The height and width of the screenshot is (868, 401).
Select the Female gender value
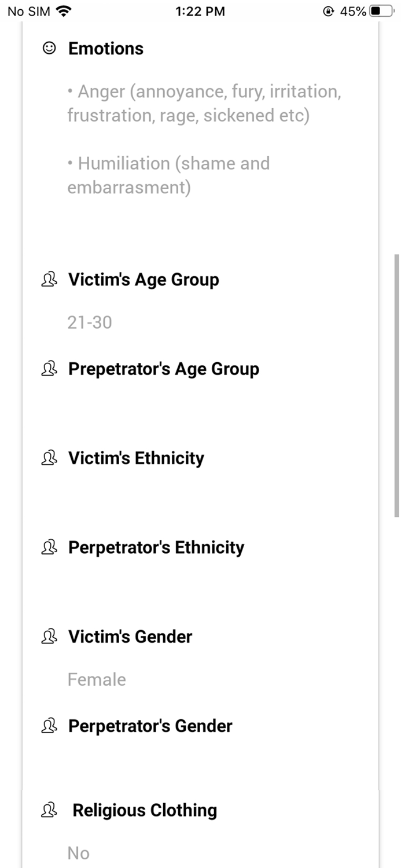96,679
